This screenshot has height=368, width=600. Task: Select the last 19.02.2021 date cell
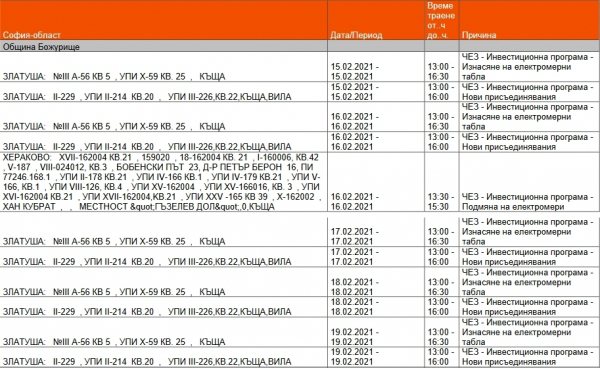pyautogui.click(x=376, y=357)
